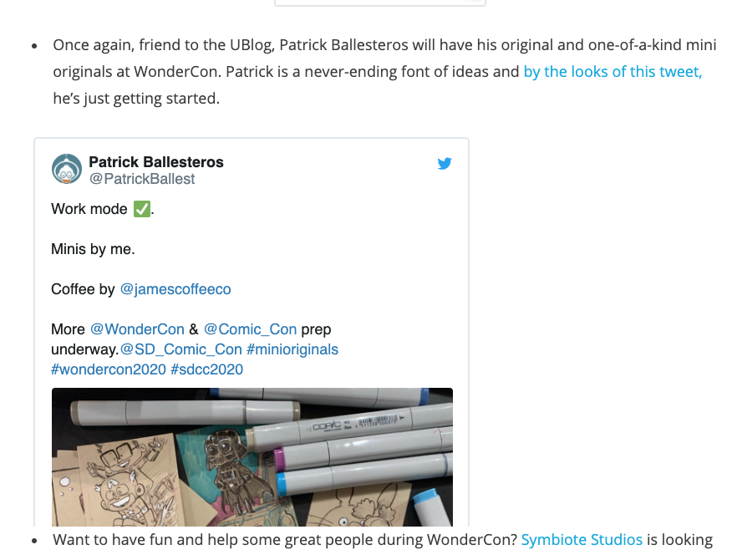View the tweet's marker and sketches photo

pos(252,457)
